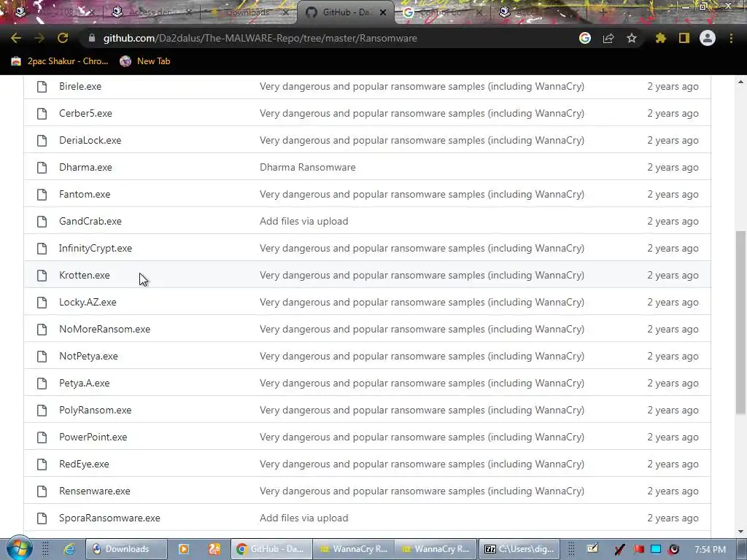Click the file icon beside InfinityCrypt.exe
This screenshot has height=560, width=747.
[x=42, y=248]
